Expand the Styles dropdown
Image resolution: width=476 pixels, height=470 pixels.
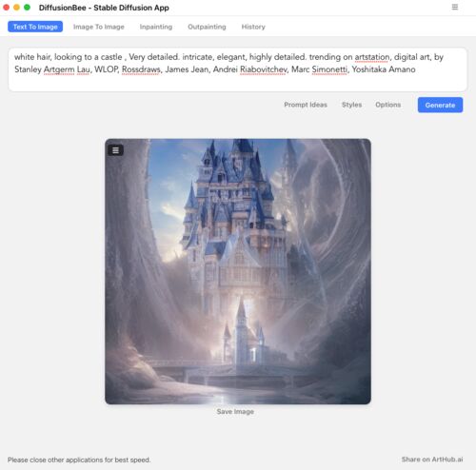coord(351,105)
